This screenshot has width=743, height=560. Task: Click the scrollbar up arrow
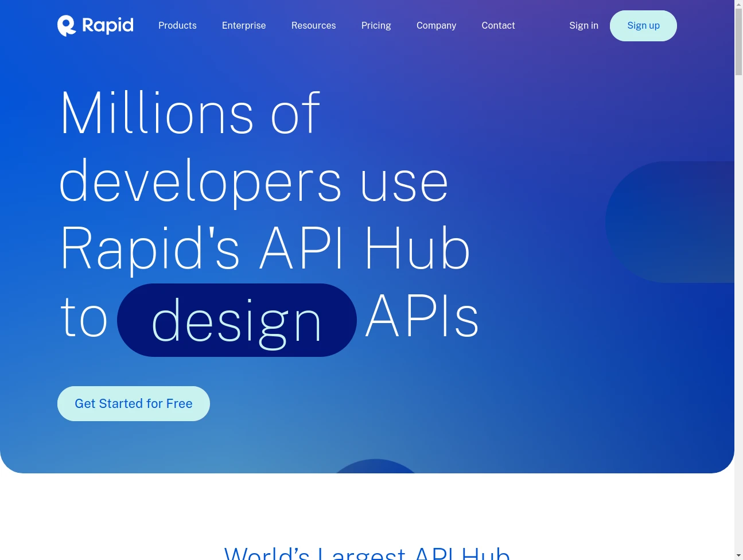[738, 4]
